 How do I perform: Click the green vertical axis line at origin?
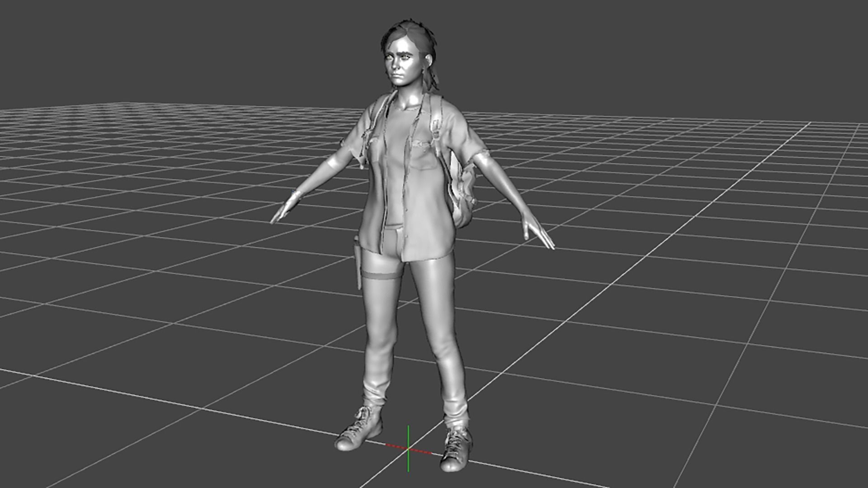point(408,436)
